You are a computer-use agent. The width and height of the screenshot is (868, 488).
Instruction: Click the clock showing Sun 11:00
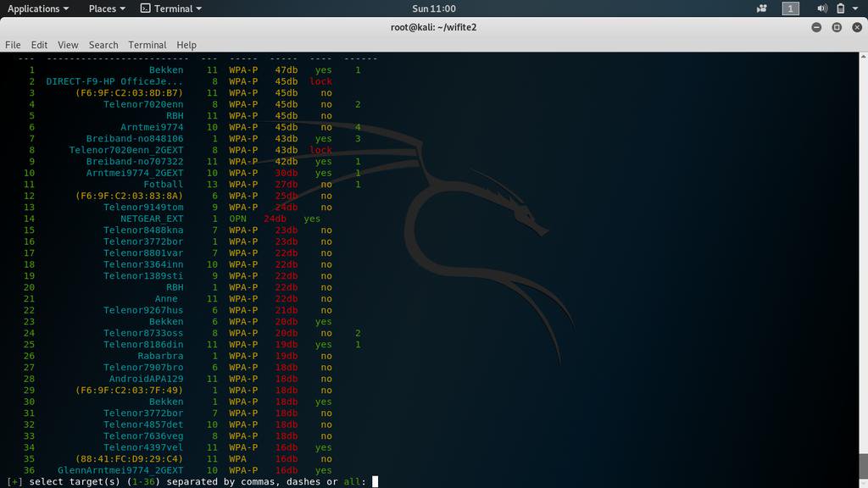[433, 8]
